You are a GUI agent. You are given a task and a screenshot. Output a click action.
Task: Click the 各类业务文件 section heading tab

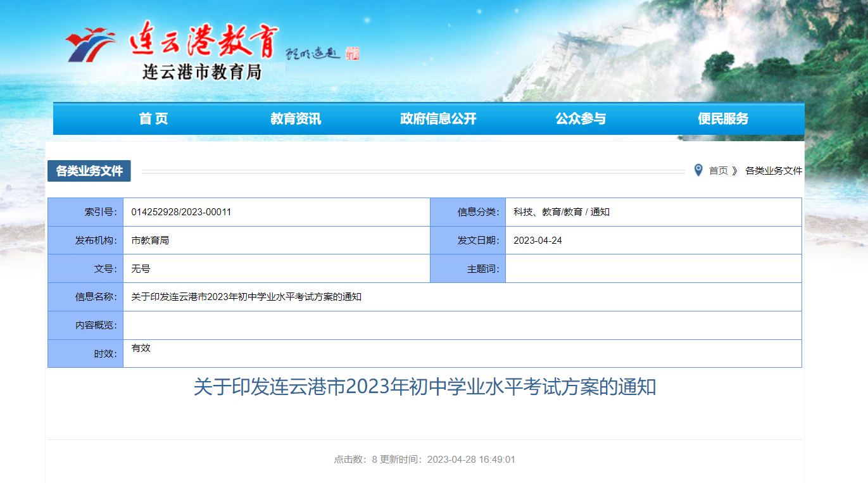89,171
